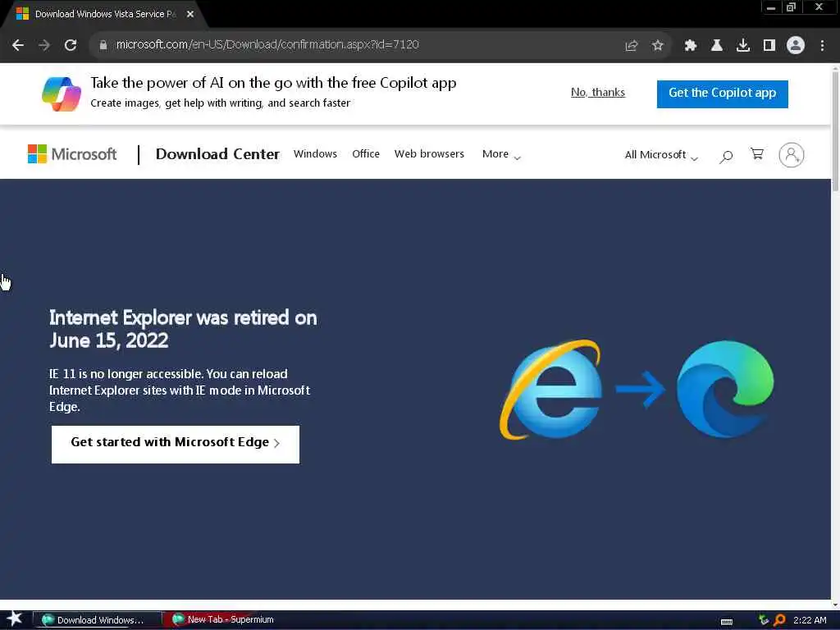Open the browser profile avatar
The height and width of the screenshot is (630, 840).
click(x=796, y=46)
